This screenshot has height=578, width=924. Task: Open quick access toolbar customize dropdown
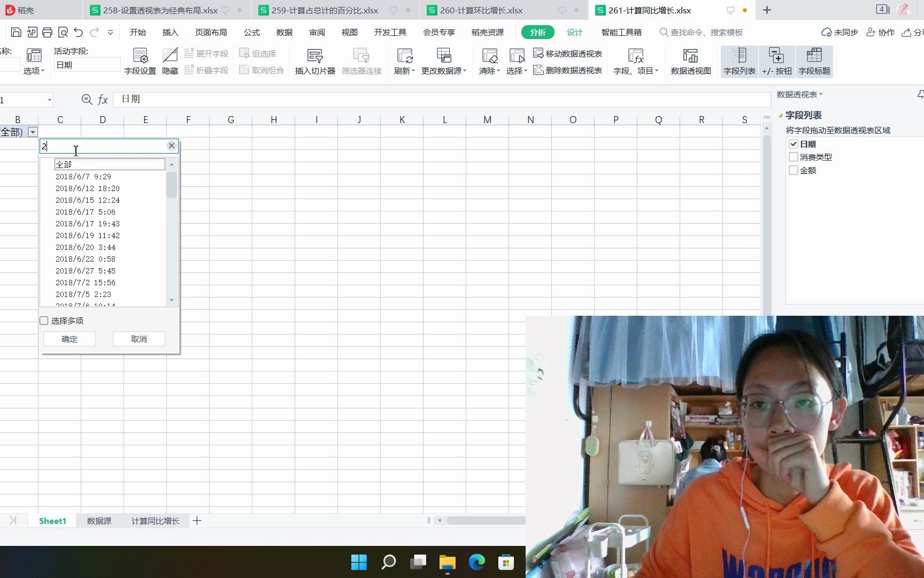pos(111,32)
